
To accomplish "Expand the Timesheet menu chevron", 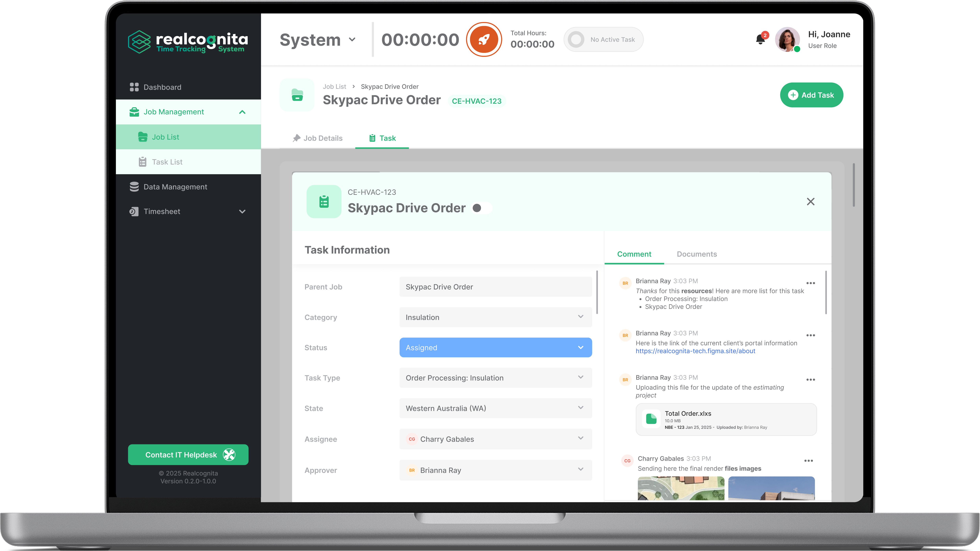I will click(242, 211).
